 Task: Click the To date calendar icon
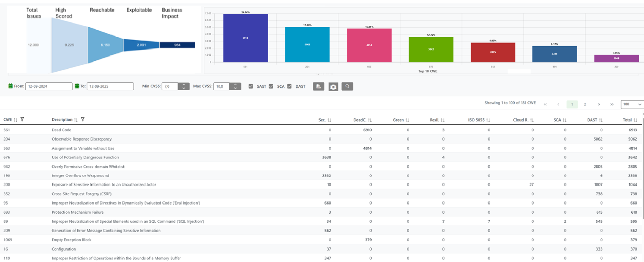tap(77, 86)
